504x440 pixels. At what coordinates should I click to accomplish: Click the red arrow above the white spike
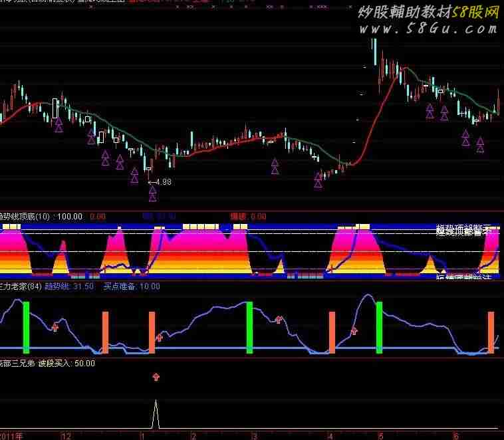[x=156, y=377]
